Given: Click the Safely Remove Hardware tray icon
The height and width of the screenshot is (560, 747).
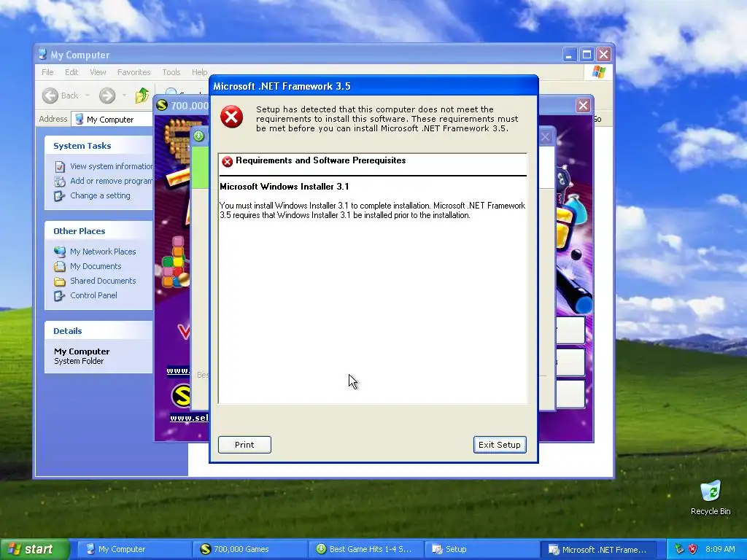Looking at the screenshot, I should (679, 550).
